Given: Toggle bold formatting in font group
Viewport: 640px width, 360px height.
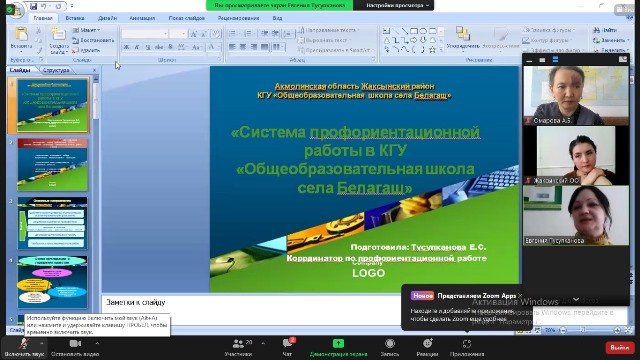Looking at the screenshot, I should [x=127, y=47].
